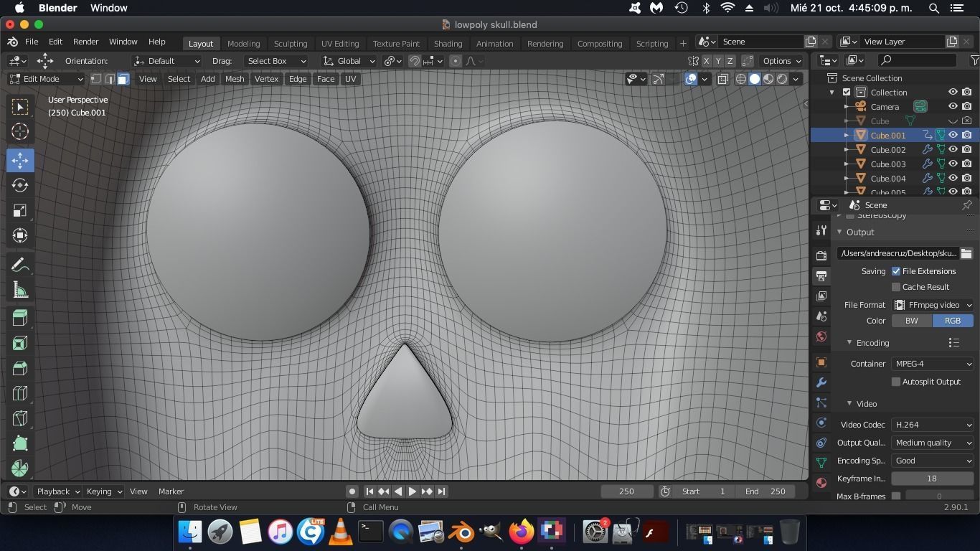The image size is (980, 551).
Task: Open the Video Codec H.264 dropdown
Action: pos(933,425)
